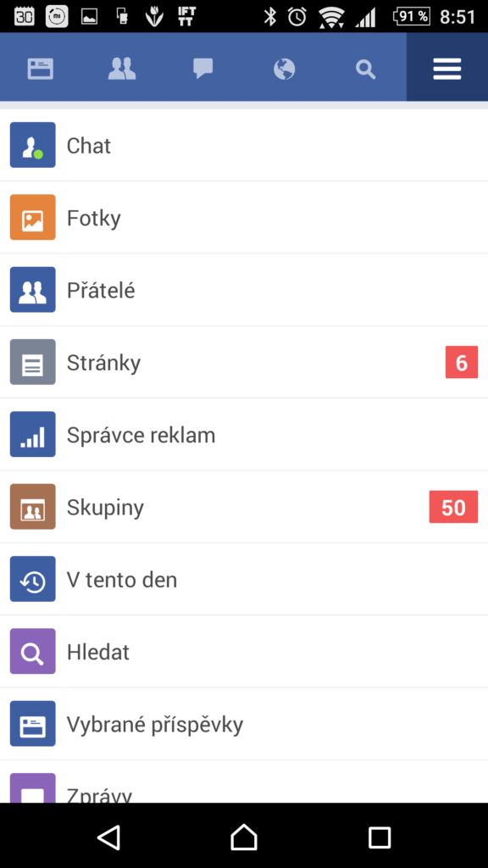
Task: Open V tento den entry
Action: (244, 579)
